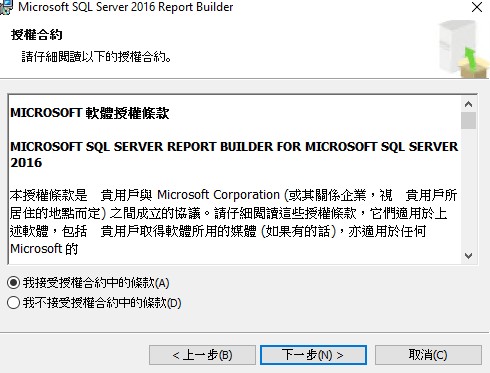Click the text 請仔細閱讀以下的授權合約。
The height and width of the screenshot is (373, 490).
tap(97, 57)
